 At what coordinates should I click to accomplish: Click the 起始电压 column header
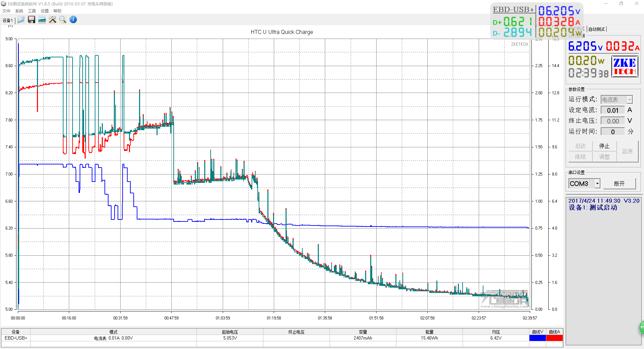[x=230, y=332]
